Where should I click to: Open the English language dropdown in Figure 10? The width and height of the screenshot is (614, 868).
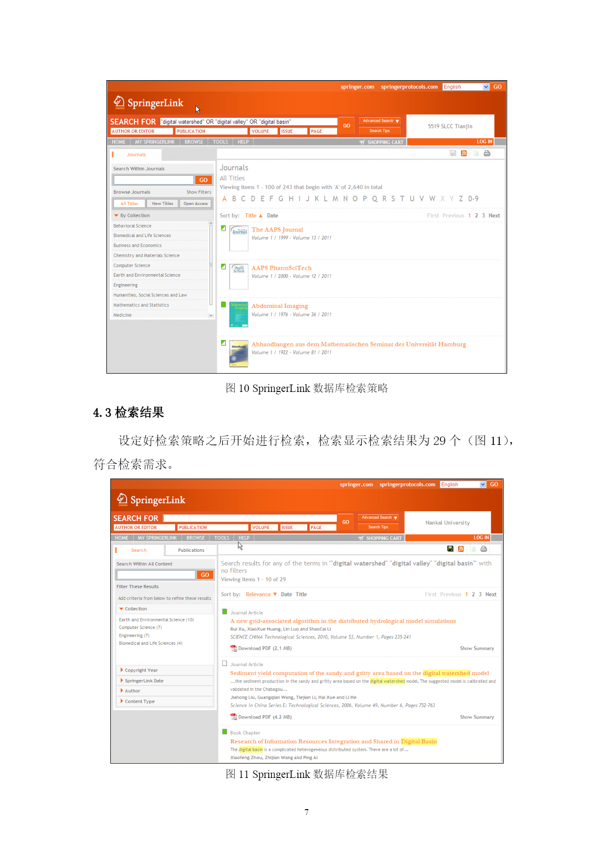click(x=466, y=87)
